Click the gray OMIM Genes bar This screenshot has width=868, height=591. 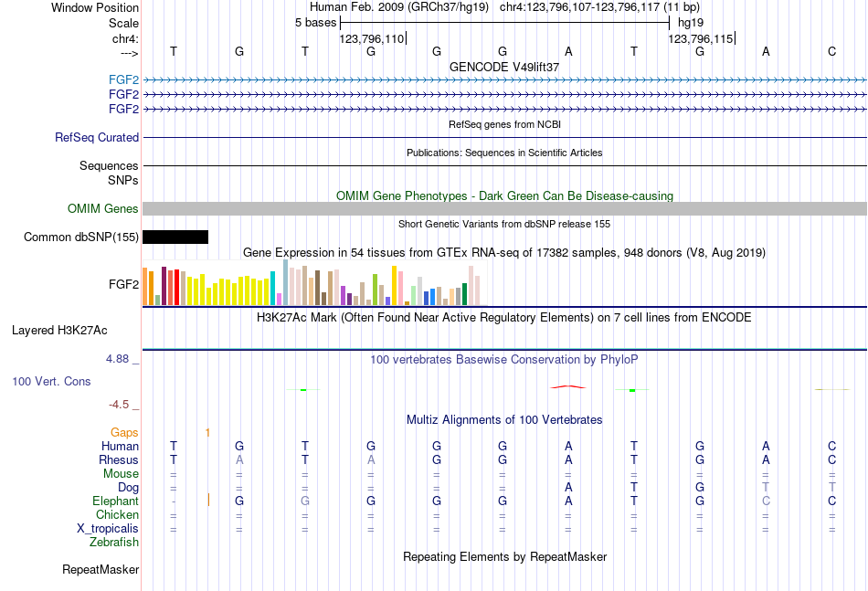504,208
